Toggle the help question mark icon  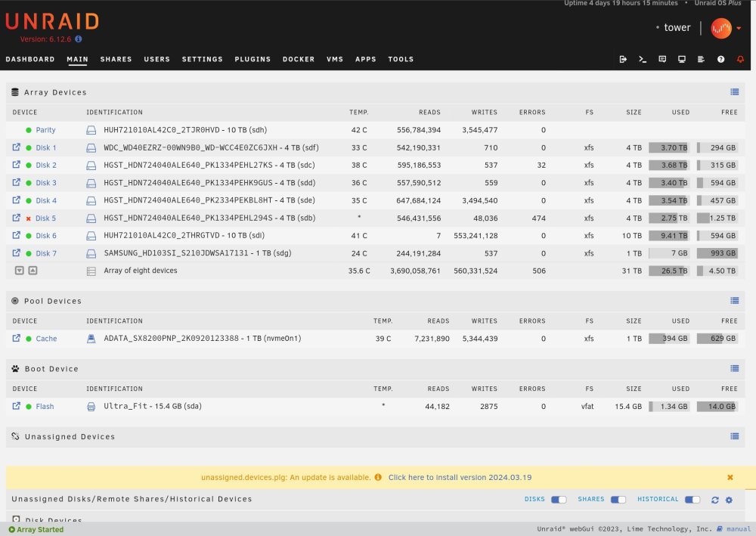coord(720,59)
